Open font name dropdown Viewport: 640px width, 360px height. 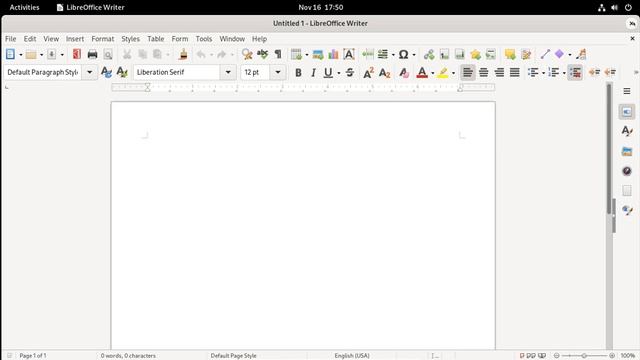tap(228, 72)
